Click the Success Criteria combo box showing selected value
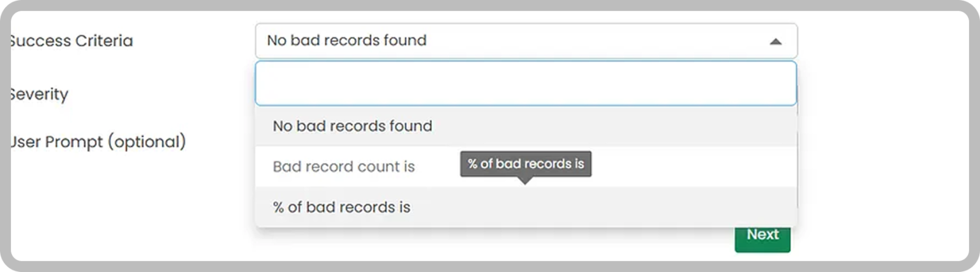This screenshot has width=980, height=272. coord(526,41)
